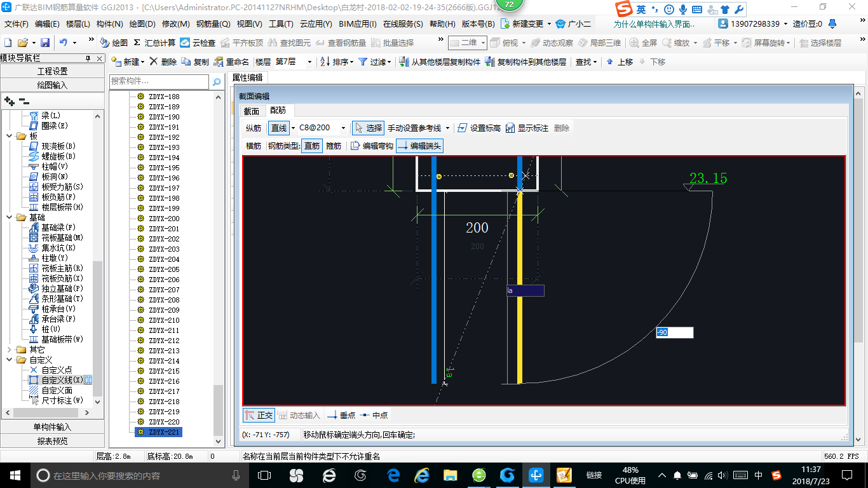Open 文件(F) menu
This screenshot has width=868, height=488.
pos(16,24)
